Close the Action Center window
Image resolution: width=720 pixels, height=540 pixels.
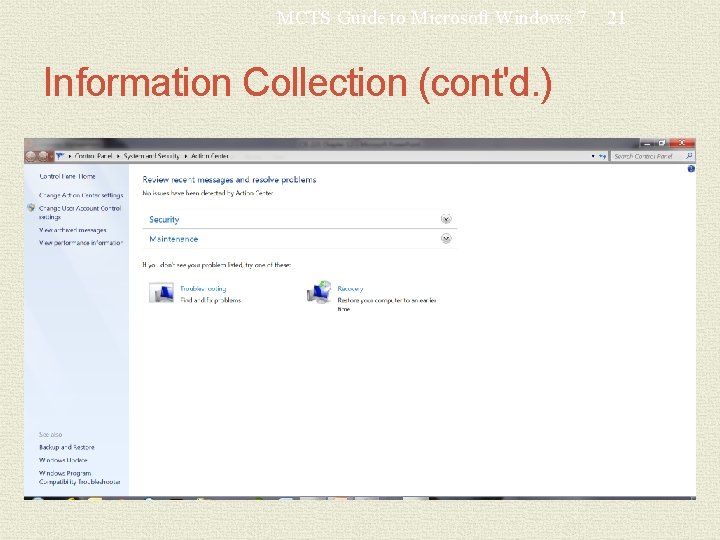click(x=682, y=143)
